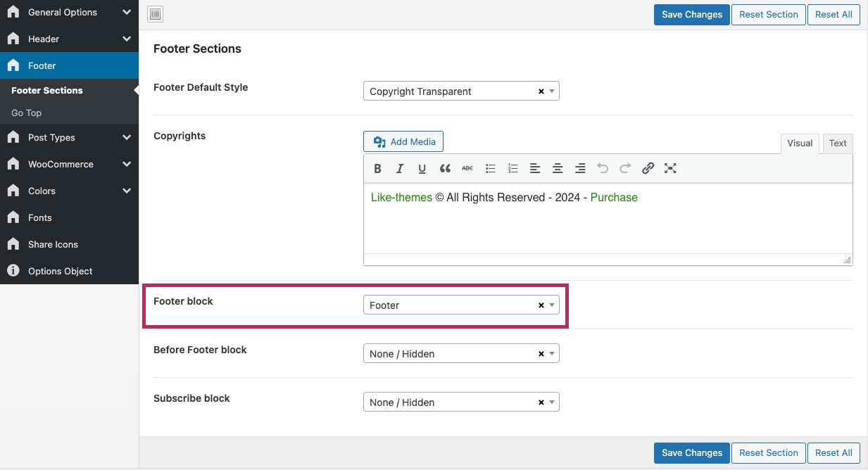The width and height of the screenshot is (868, 470).
Task: Center align the copyright text
Action: click(x=558, y=168)
